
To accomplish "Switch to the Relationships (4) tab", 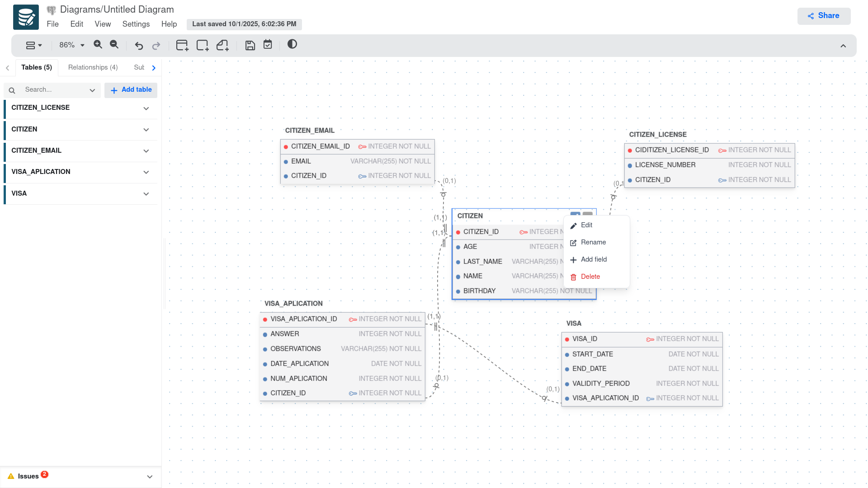I will (x=93, y=67).
